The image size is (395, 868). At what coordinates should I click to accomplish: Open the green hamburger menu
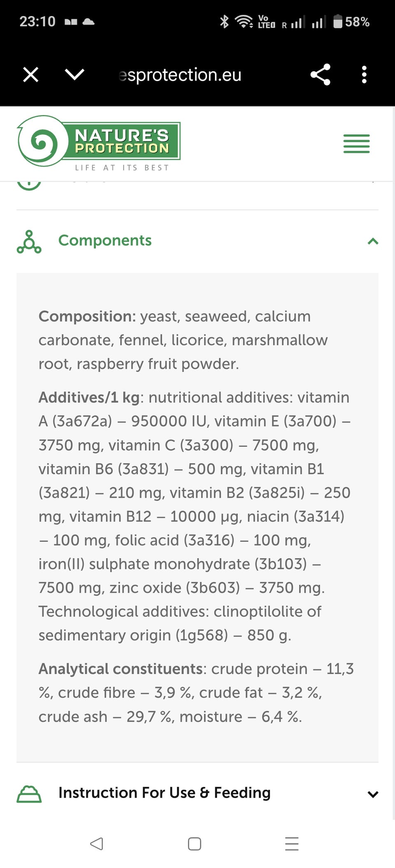pos(356,143)
